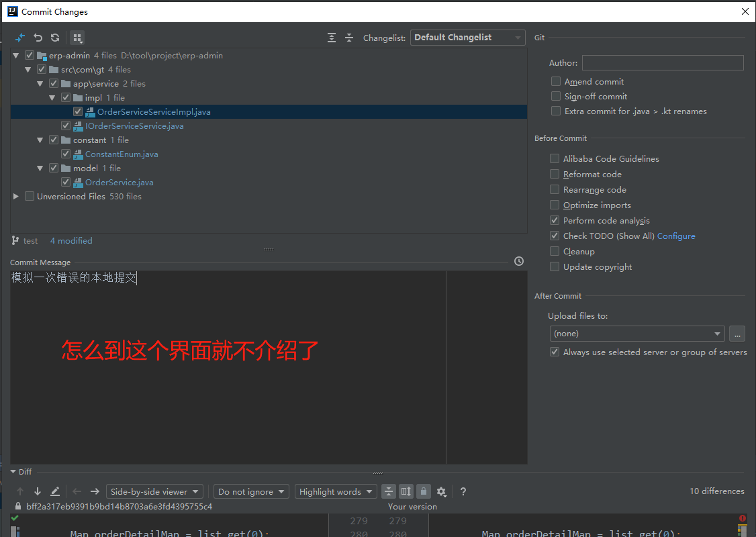Click the Expand All tree icon
756x537 pixels.
tap(332, 38)
